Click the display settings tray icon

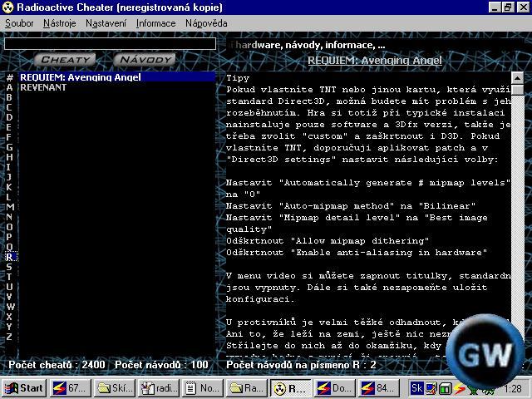point(431,387)
